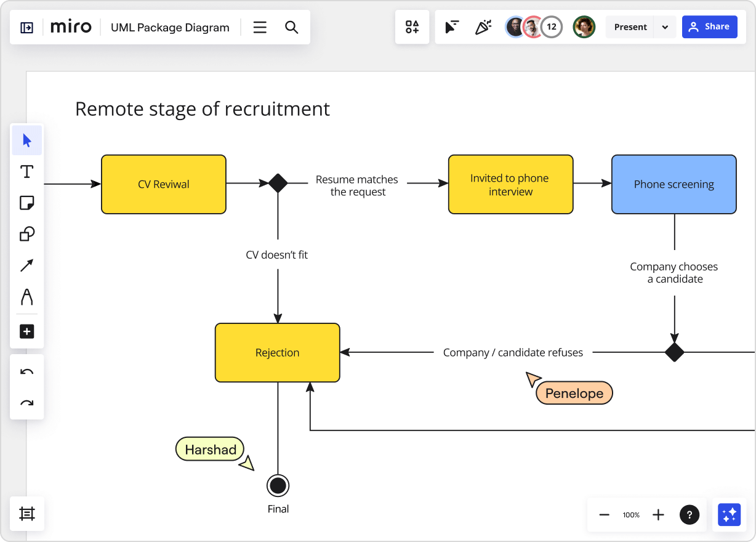The width and height of the screenshot is (756, 542).
Task: Click the Present button
Action: click(x=630, y=27)
